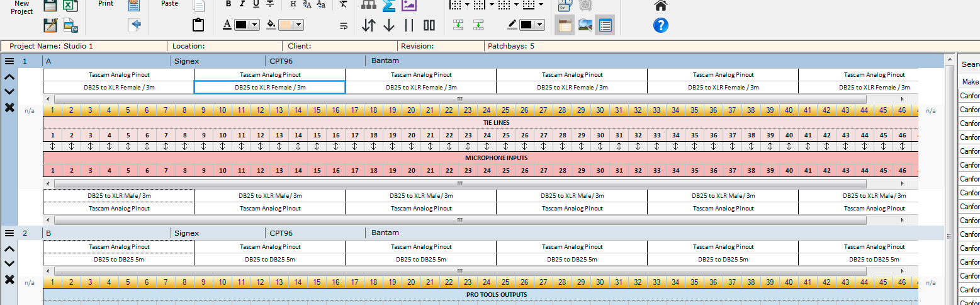
Task: Move patchbay 1 up with chevron
Action: (x=9, y=77)
